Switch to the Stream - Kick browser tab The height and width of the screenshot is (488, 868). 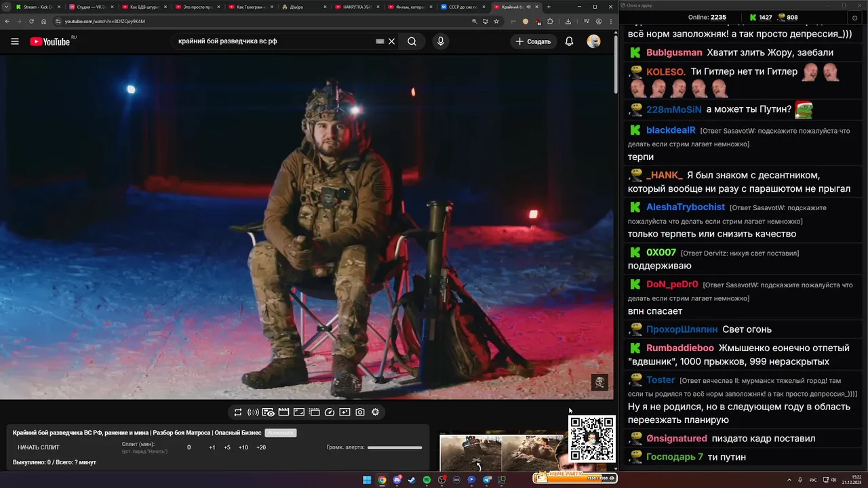[37, 7]
